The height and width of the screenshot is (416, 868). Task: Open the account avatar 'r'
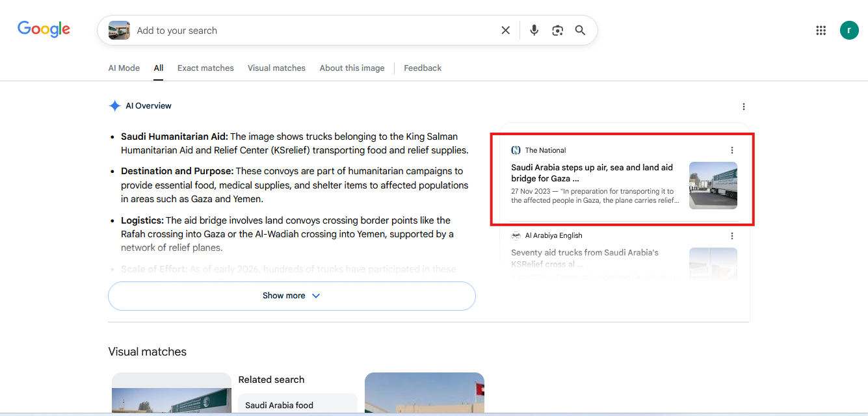point(849,31)
